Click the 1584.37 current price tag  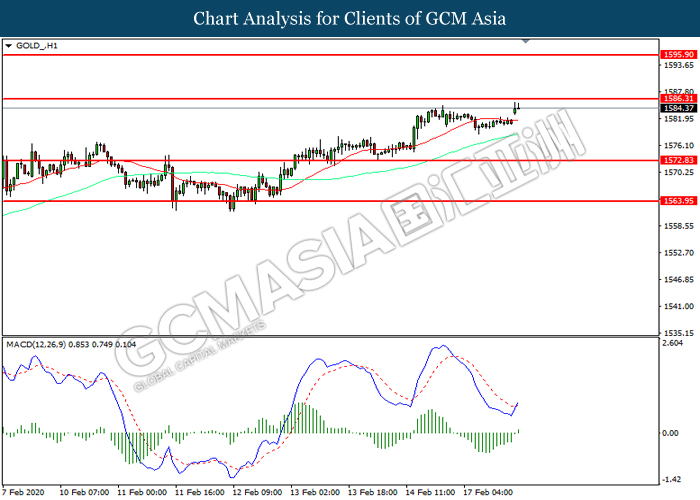point(674,108)
